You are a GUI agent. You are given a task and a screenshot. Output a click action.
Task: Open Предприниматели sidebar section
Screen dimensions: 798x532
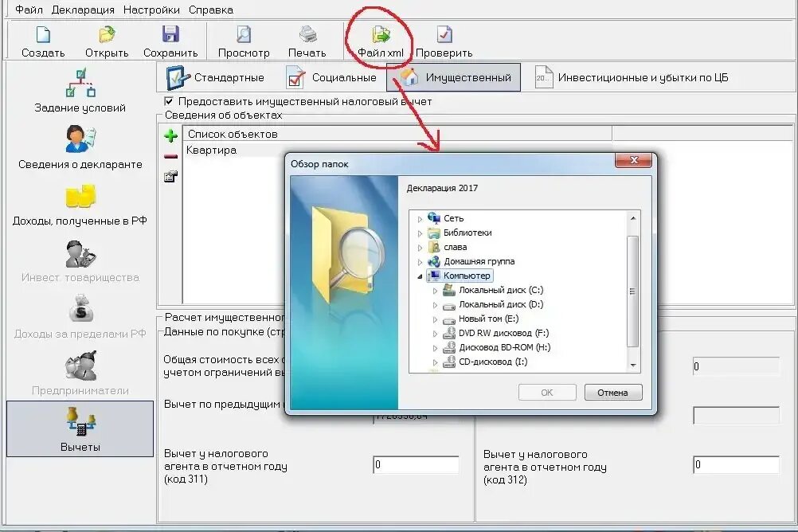pyautogui.click(x=80, y=374)
